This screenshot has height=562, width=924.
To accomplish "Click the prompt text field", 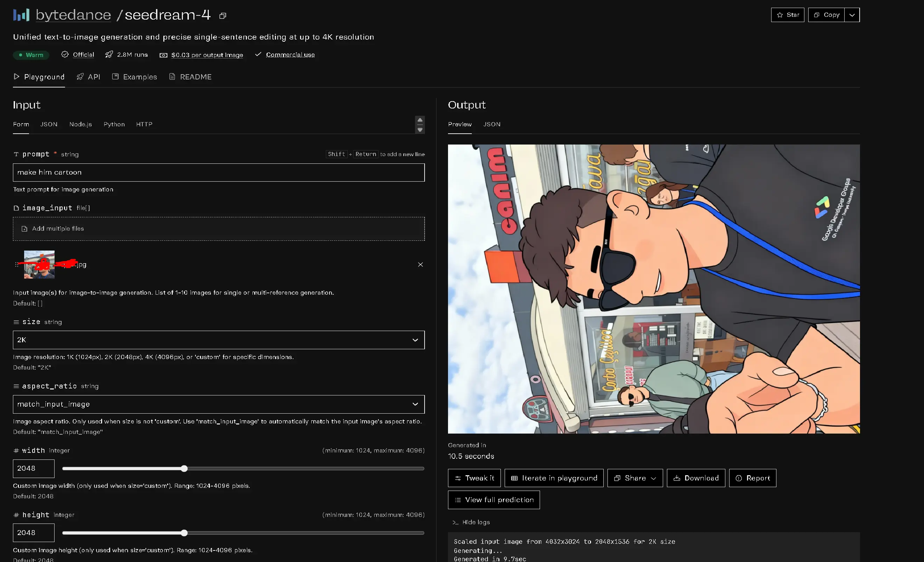I will 219,173.
